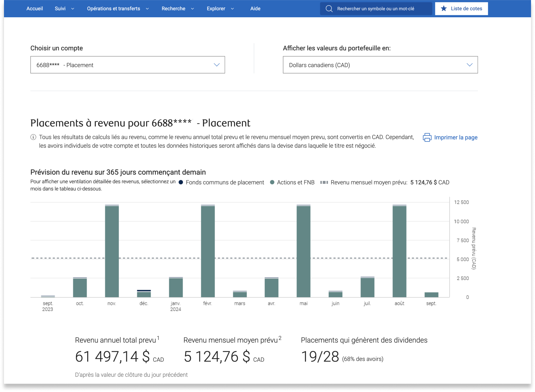Expand the Opérations et transferts chevron
Image resolution: width=535 pixels, height=392 pixels.
pyautogui.click(x=147, y=9)
